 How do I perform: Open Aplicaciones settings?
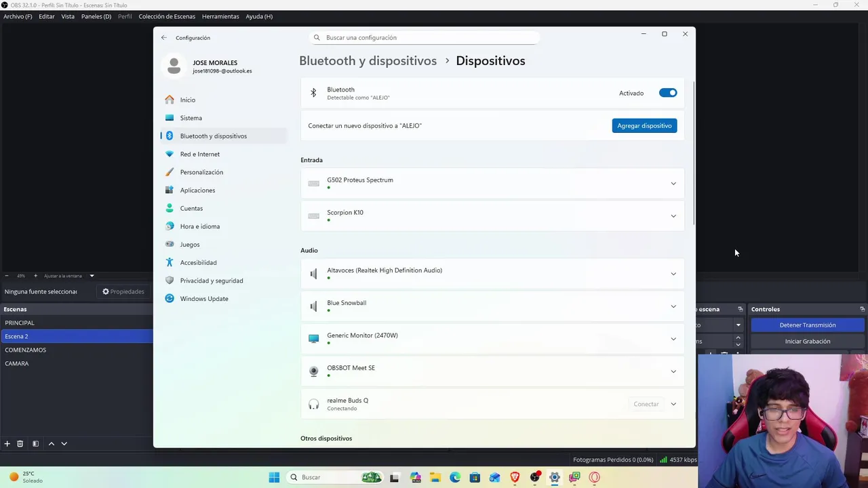[224, 190]
